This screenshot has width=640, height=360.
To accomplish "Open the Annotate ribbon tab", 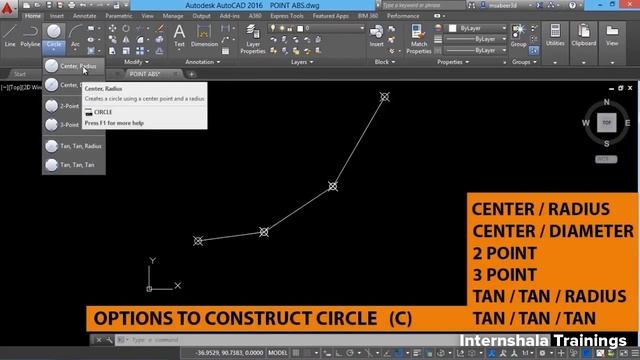I will [84, 16].
